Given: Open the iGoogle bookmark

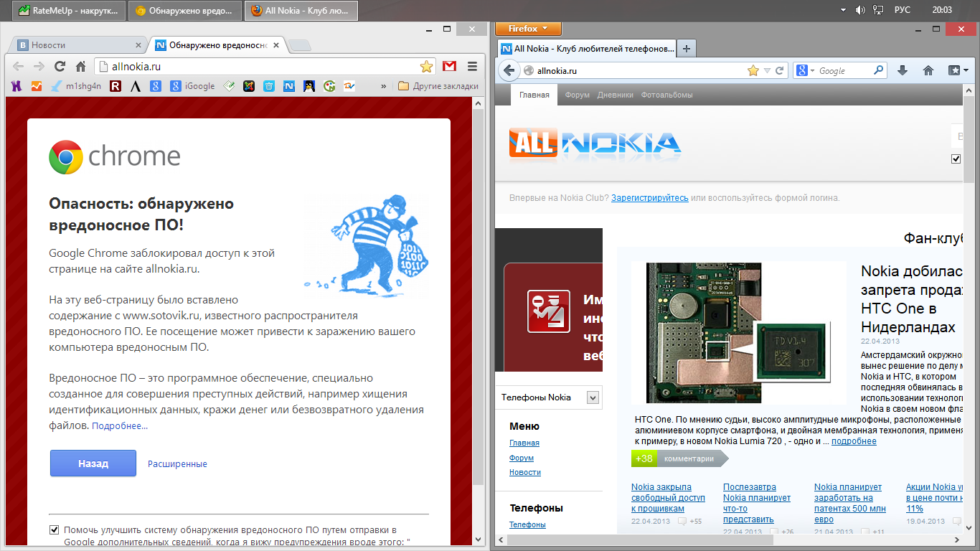Looking at the screenshot, I should pyautogui.click(x=192, y=86).
